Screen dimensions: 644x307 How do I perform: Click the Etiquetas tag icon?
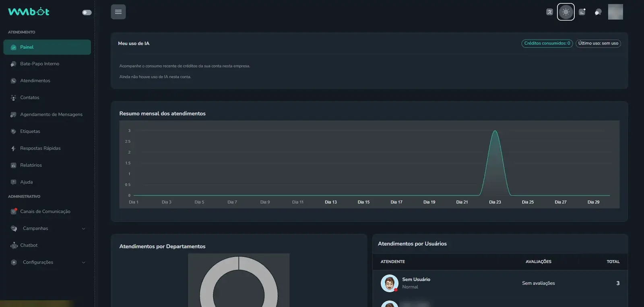[x=13, y=132]
